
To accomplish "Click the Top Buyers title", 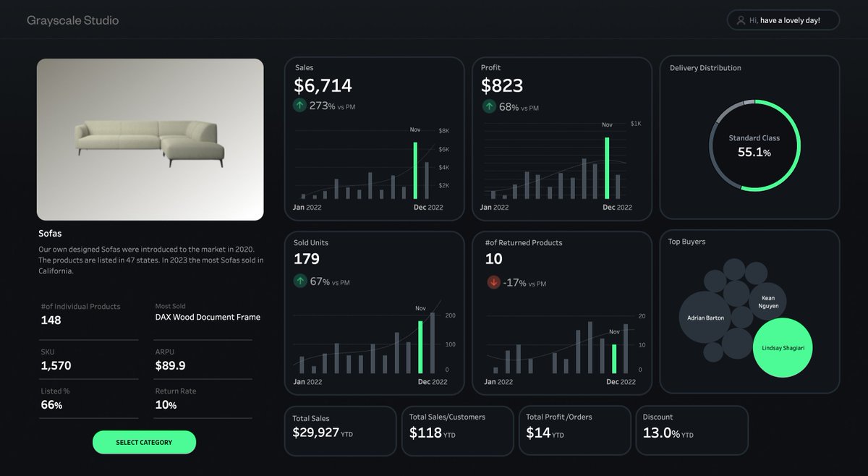I will tap(686, 242).
